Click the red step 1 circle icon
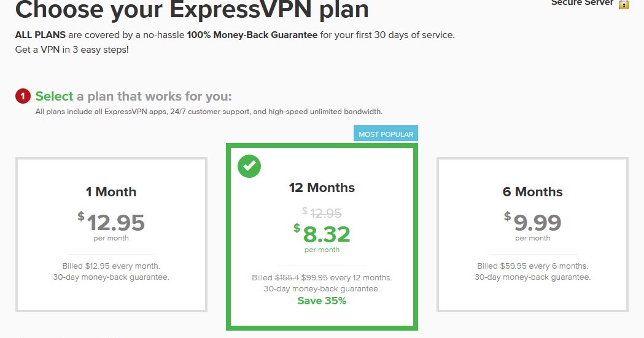 click(23, 96)
